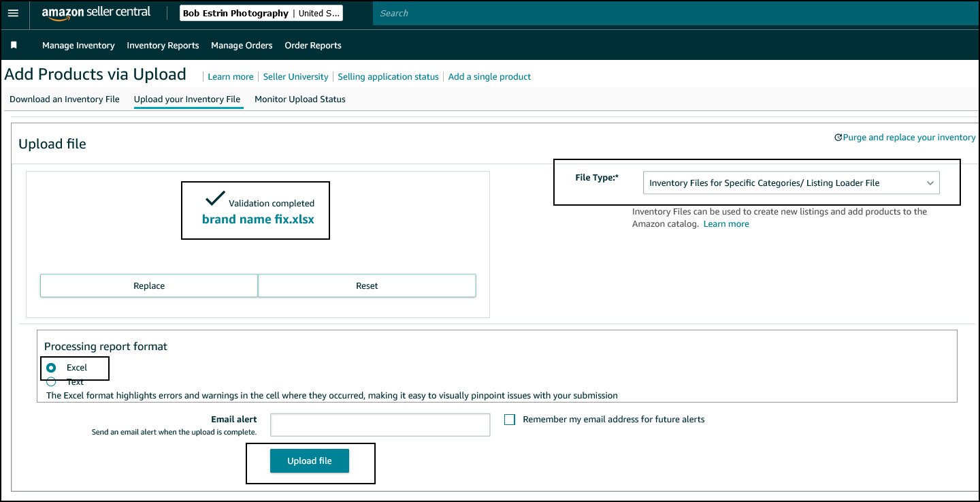Viewport: 980px width, 502px height.
Task: Click the validation completed checkmark icon
Action: click(215, 199)
